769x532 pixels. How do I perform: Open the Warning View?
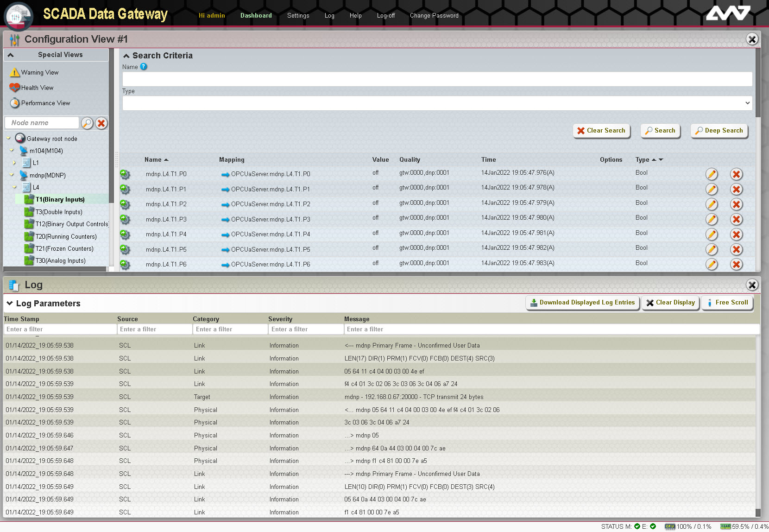39,73
